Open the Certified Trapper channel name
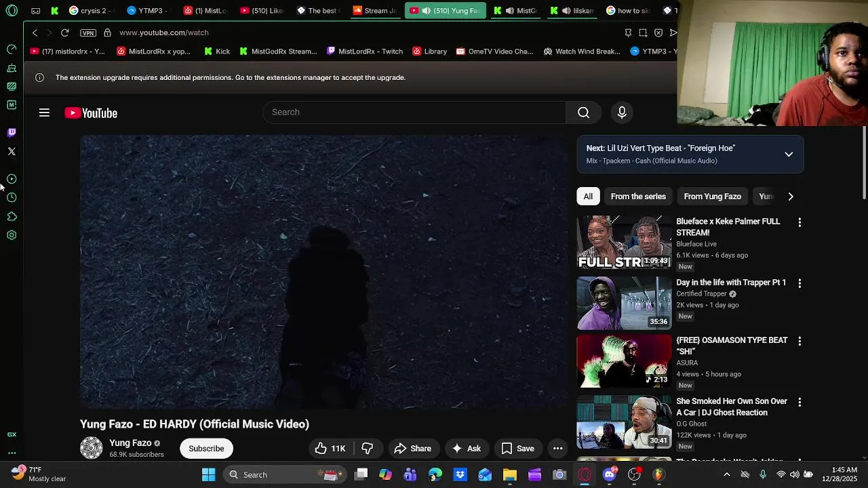 701,293
